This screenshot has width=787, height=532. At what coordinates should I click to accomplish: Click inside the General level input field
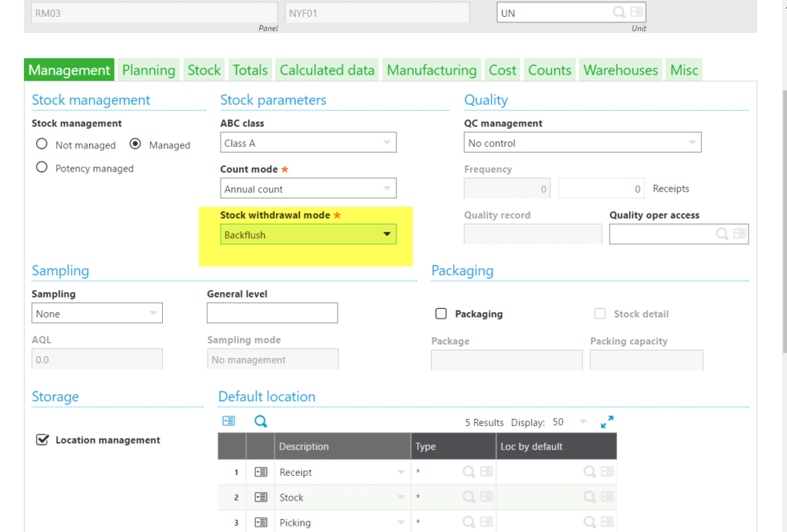[x=272, y=313]
